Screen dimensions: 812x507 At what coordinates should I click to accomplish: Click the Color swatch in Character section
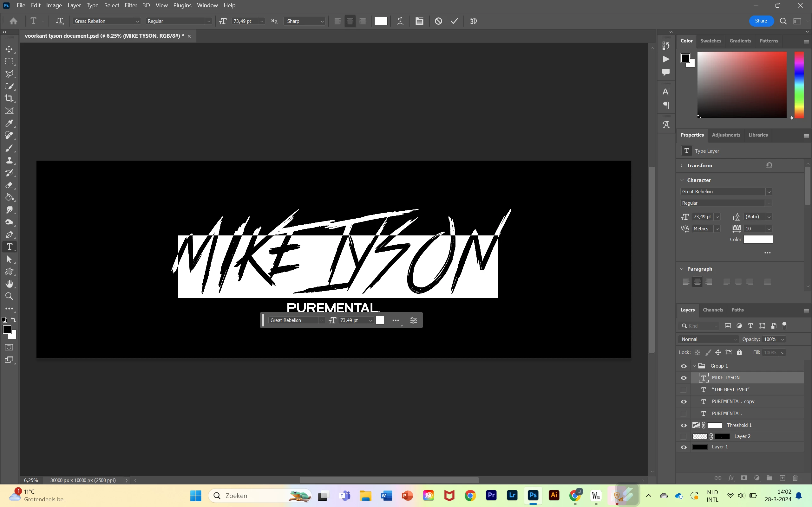click(x=758, y=240)
